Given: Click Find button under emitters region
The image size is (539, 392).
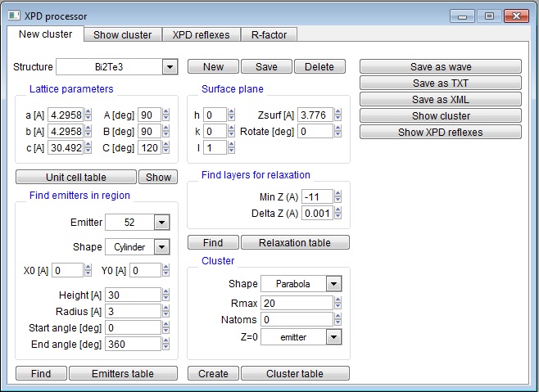Looking at the screenshot, I should point(41,373).
